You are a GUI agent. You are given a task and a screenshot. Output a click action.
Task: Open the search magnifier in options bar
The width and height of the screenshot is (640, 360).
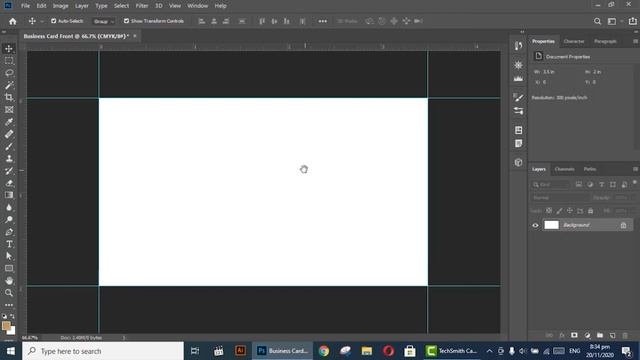(x=597, y=21)
